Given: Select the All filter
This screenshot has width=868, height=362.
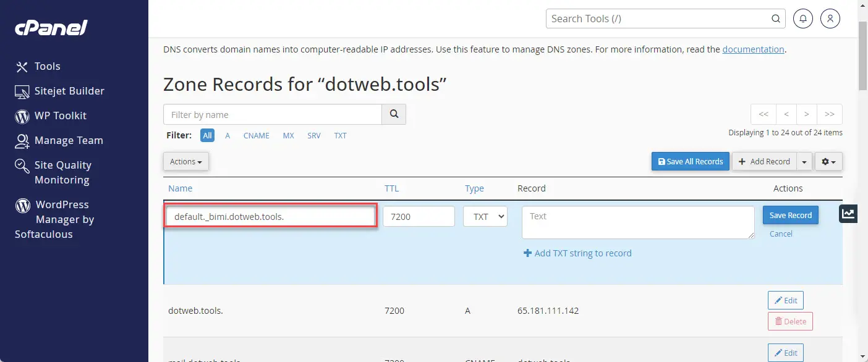Looking at the screenshot, I should [207, 135].
